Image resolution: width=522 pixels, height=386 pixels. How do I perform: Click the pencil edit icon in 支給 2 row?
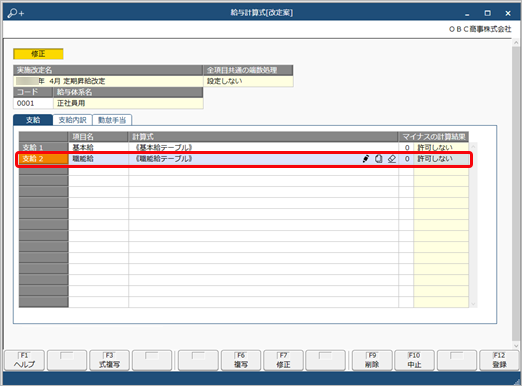click(366, 159)
